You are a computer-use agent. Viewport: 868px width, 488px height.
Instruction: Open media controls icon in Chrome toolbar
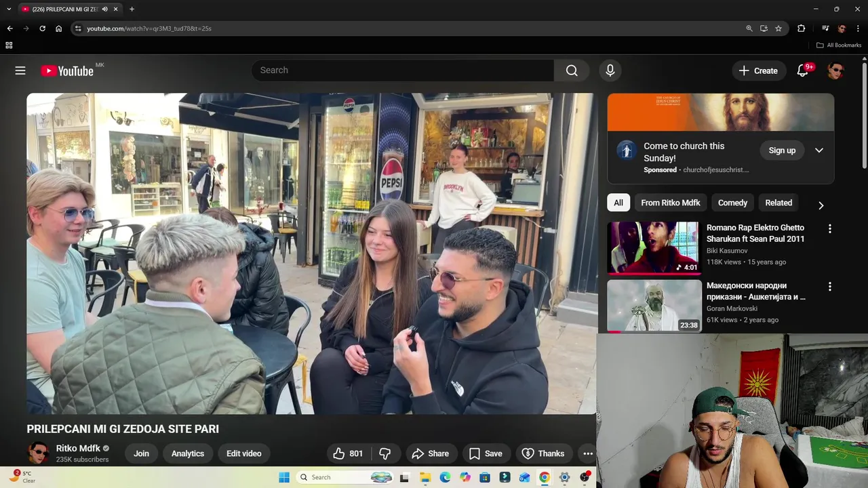[x=825, y=28]
